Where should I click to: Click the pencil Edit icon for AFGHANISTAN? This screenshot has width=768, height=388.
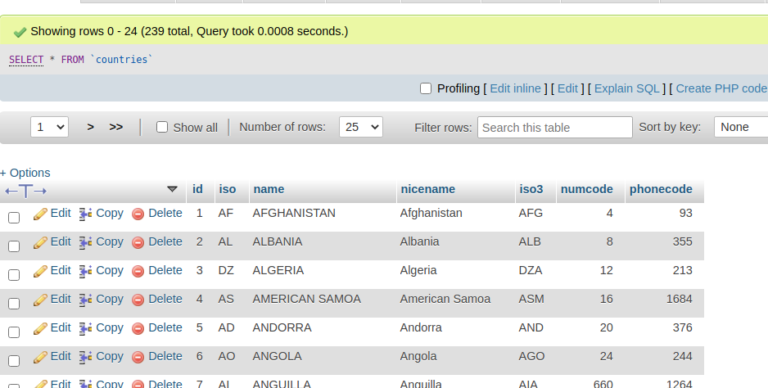40,214
